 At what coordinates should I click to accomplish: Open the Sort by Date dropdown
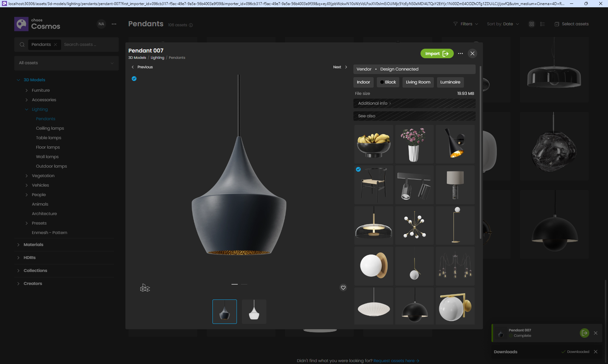coord(503,24)
